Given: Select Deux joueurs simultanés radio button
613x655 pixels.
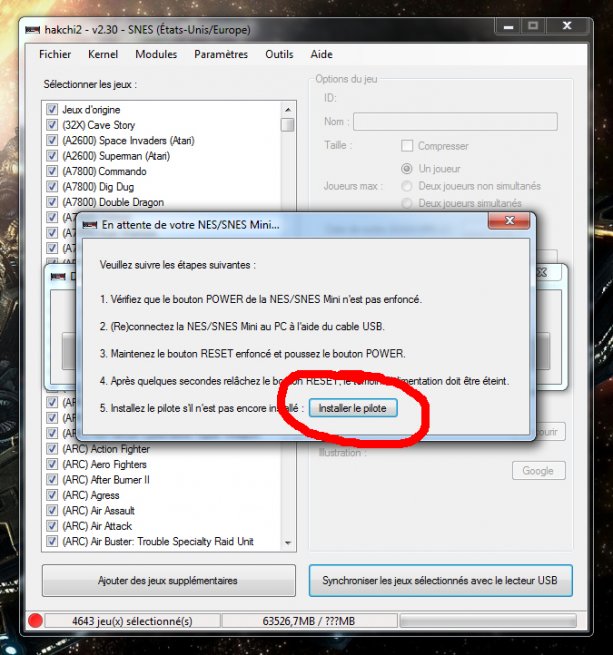Looking at the screenshot, I should [407, 203].
